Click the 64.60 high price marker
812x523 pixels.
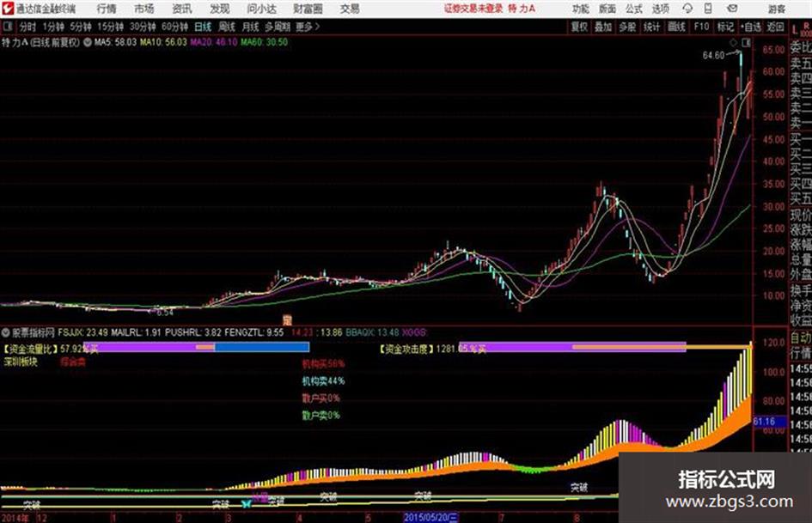[x=713, y=55]
